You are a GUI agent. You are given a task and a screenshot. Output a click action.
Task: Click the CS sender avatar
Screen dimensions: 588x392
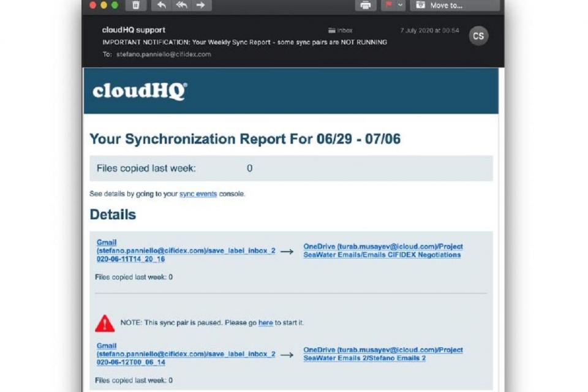pos(478,36)
